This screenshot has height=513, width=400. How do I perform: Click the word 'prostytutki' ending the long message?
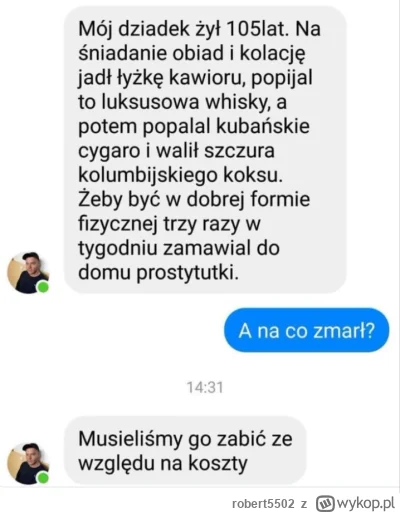coord(188,273)
